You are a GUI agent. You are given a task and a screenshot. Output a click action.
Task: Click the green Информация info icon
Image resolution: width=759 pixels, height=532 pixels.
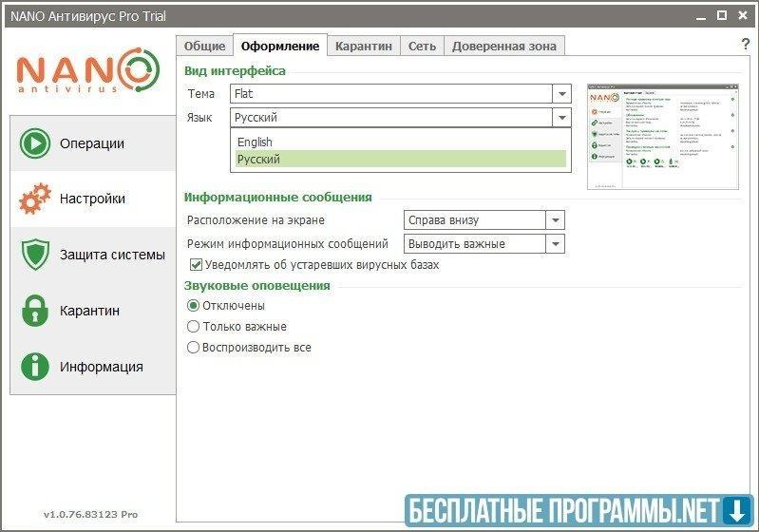[x=35, y=367]
